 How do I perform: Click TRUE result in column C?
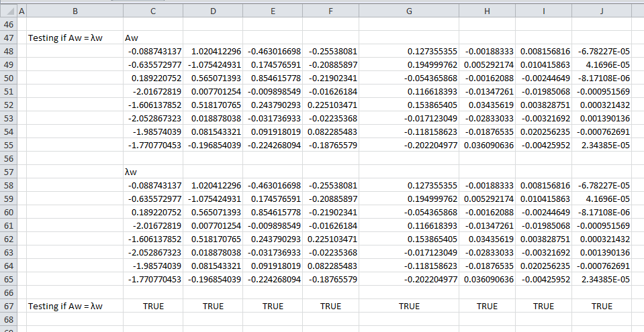pos(154,306)
